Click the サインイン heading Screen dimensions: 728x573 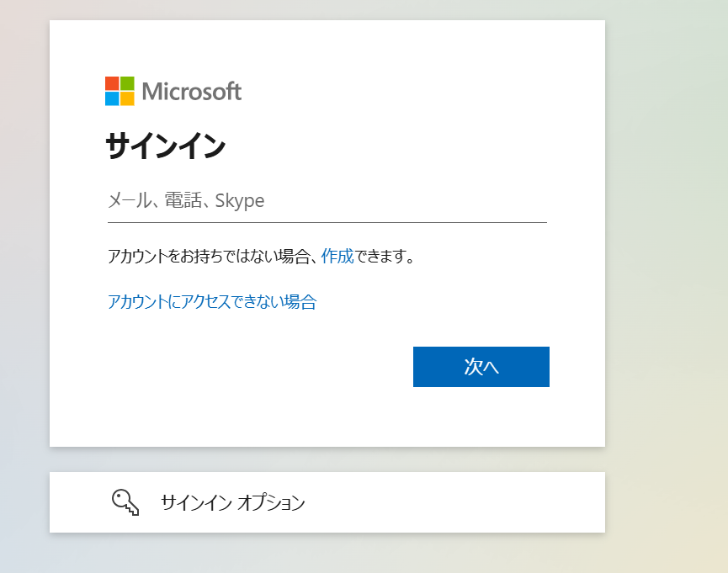coord(165,146)
